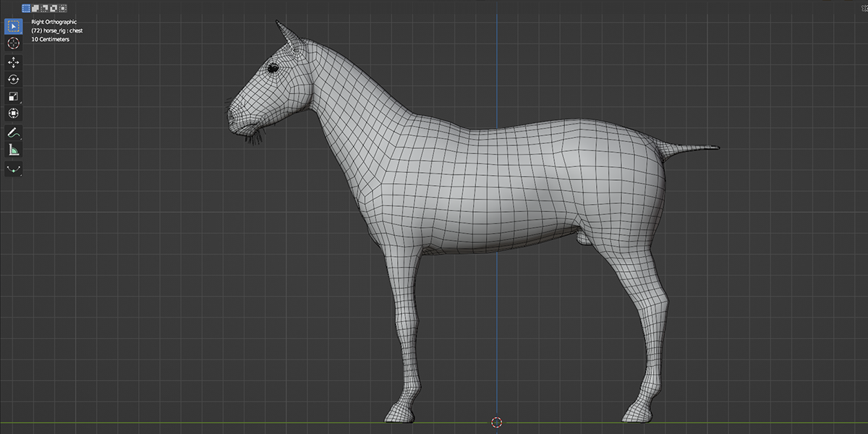
Task: Activate the Breakdowner pose tool
Action: pos(14,168)
